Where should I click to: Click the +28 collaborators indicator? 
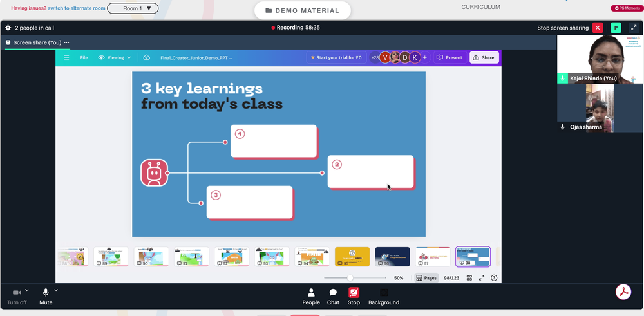coord(375,57)
